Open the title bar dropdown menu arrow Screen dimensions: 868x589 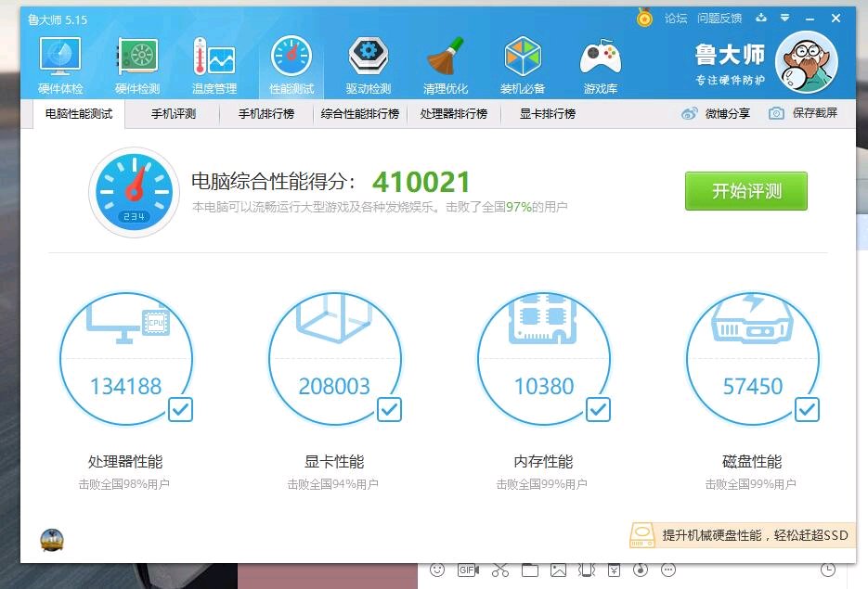785,18
